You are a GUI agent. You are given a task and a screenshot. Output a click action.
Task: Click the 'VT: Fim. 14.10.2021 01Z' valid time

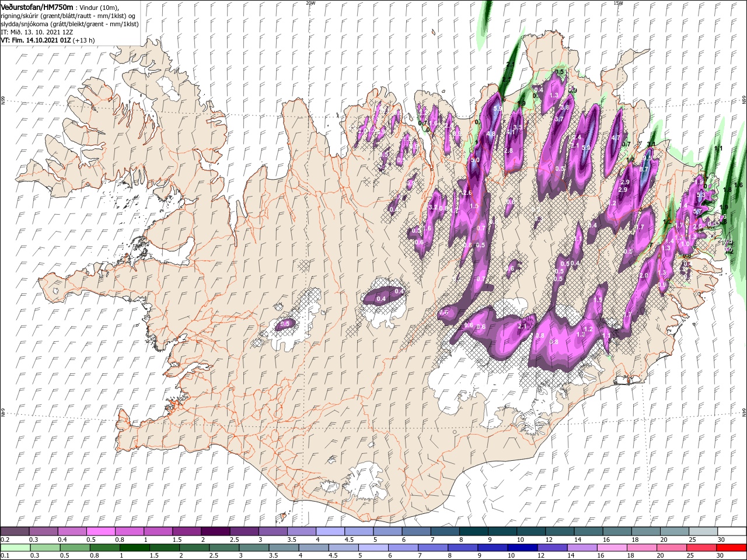pos(36,40)
